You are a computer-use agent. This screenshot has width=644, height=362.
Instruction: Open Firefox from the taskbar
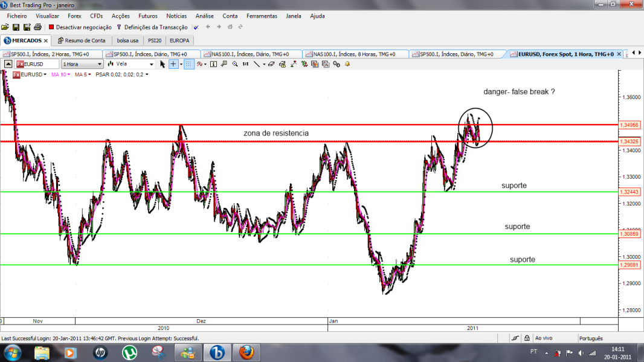246,352
